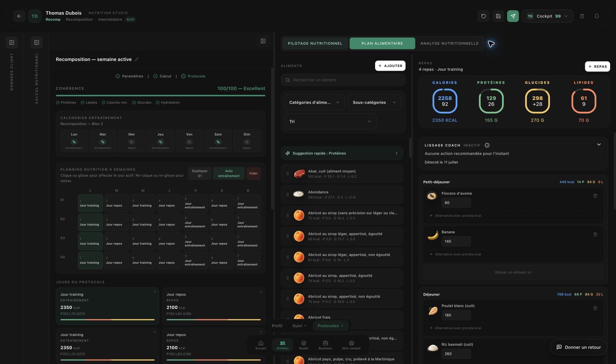Expand Alternative avec prorata kcal under Flocons d'avoine
The height and width of the screenshot is (364, 616).
513,216
